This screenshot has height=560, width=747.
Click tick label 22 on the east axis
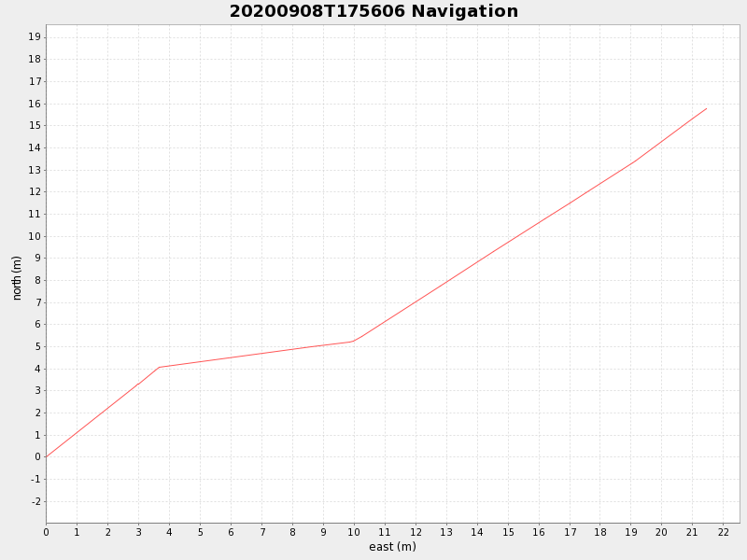(723, 533)
